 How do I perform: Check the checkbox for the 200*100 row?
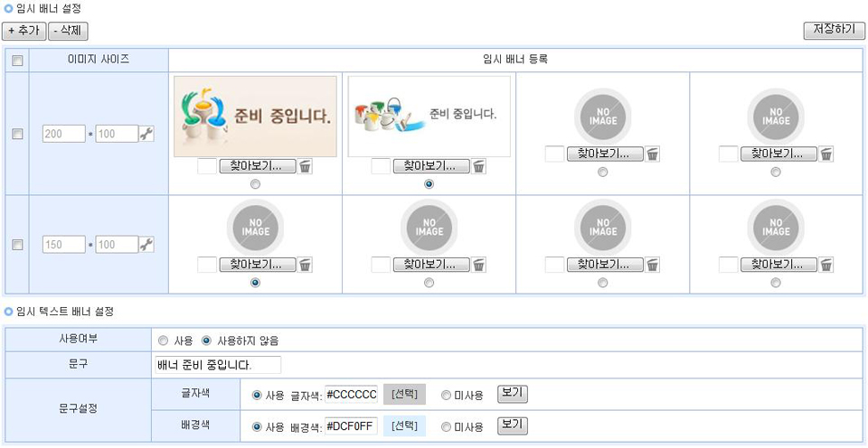[x=16, y=134]
